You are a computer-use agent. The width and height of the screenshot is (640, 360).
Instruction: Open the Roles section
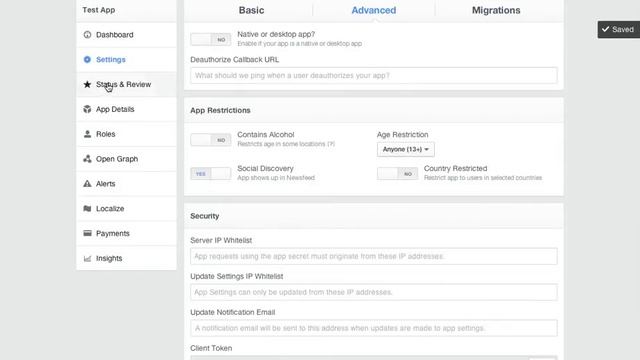coord(127,134)
